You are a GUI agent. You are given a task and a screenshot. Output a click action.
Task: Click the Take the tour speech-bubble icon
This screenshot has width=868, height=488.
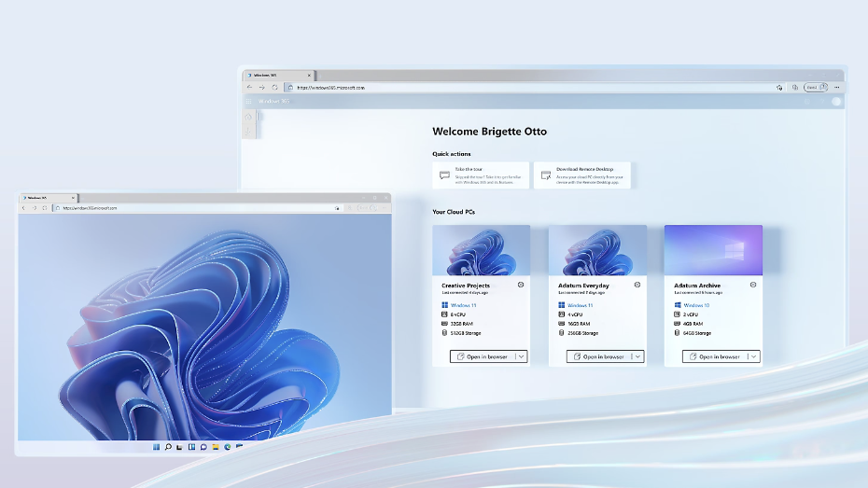pos(444,175)
